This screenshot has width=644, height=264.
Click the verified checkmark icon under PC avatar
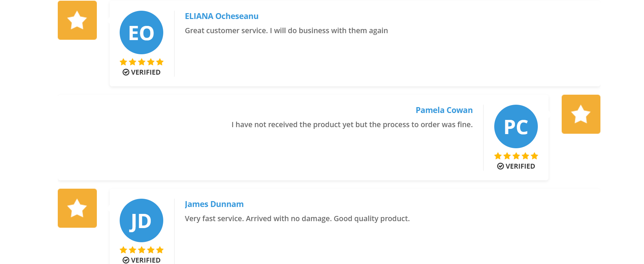click(x=500, y=166)
